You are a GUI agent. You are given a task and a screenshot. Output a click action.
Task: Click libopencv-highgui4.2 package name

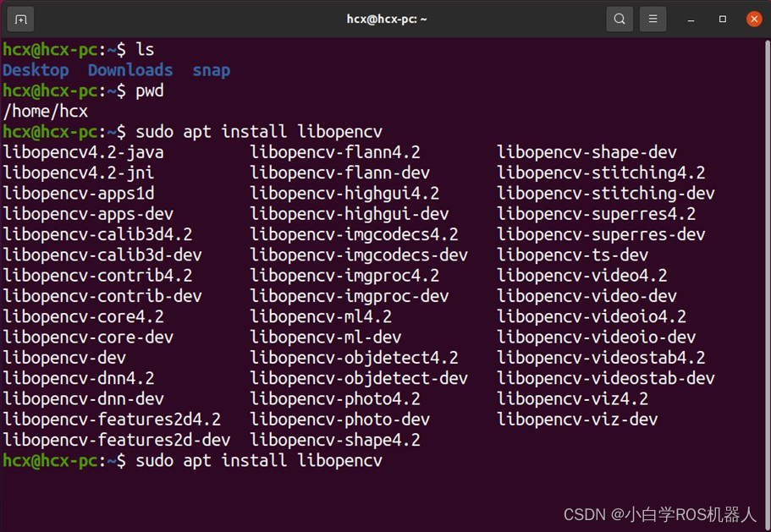coord(344,194)
